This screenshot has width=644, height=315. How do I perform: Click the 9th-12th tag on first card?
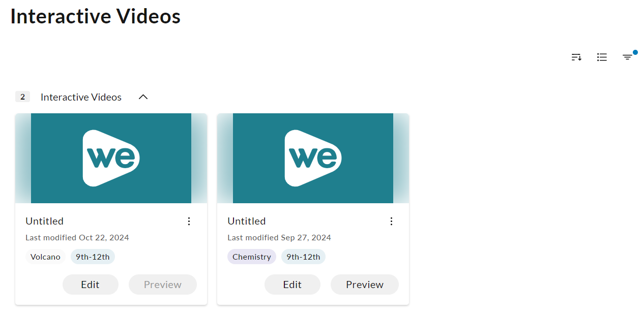click(93, 257)
